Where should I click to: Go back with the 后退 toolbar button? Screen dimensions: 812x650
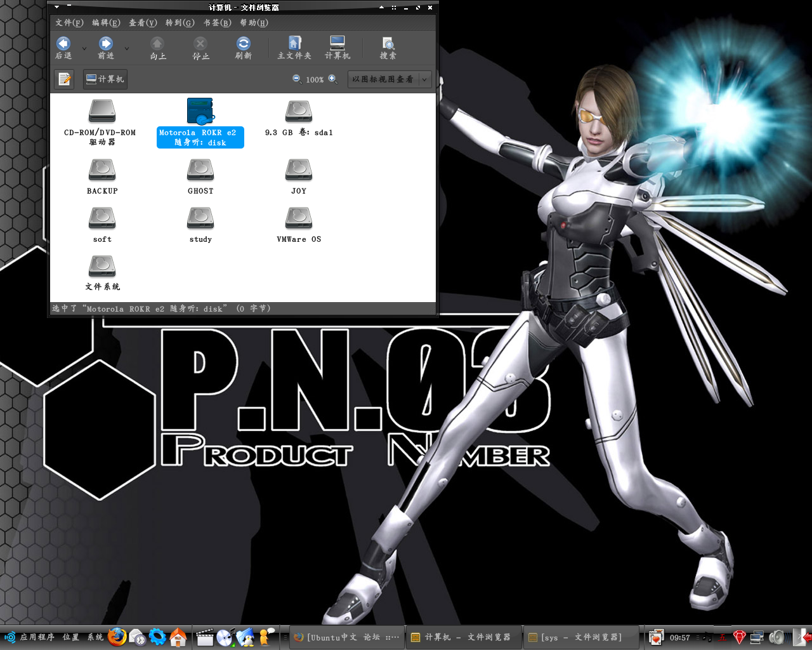point(63,48)
